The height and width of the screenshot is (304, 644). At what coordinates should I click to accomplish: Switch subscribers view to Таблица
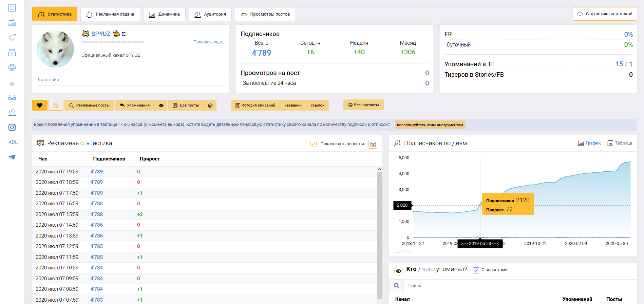pos(620,143)
